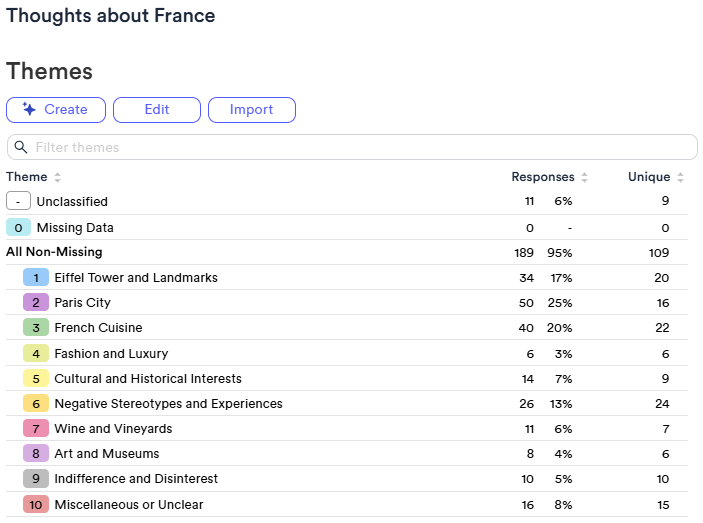Pick the Indifference and Disinterest theme

tap(136, 479)
